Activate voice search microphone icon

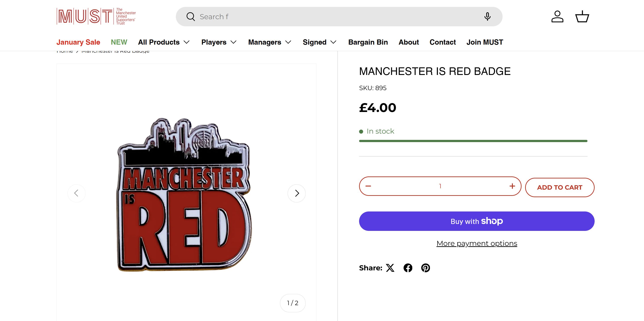(487, 17)
